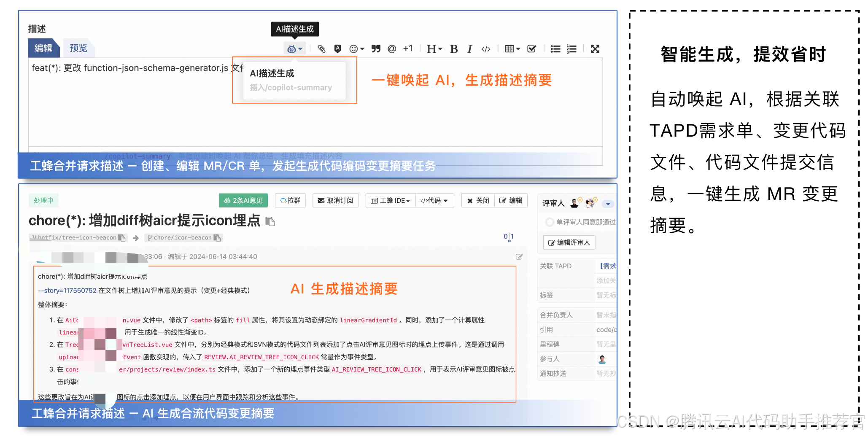
Task: Click the 合并负责人 label
Action: (x=556, y=315)
